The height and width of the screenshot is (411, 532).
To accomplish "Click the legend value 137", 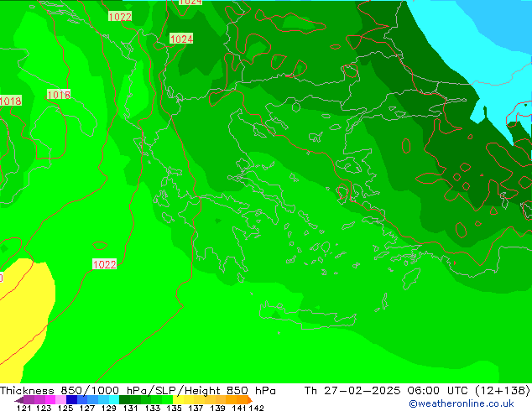I will 196,408.
